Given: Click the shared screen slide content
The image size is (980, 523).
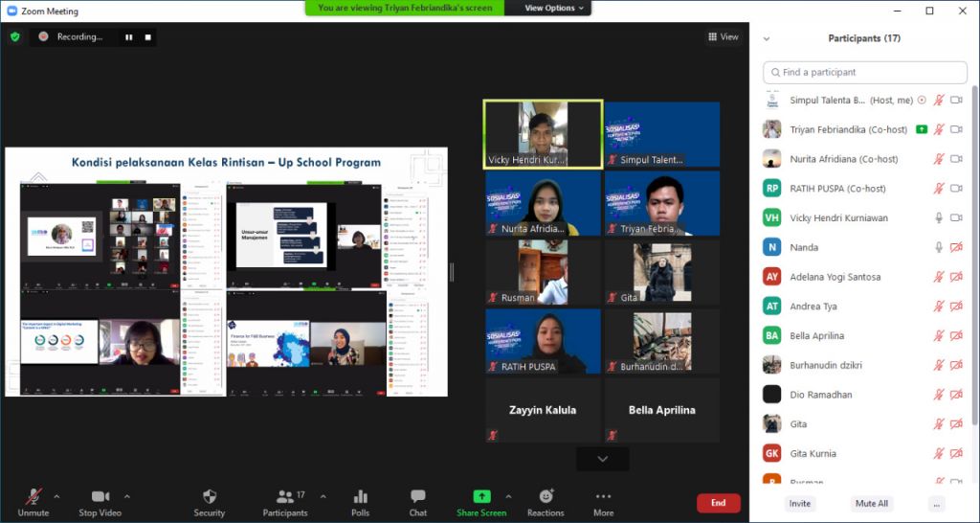Looking at the screenshot, I should click(x=226, y=271).
